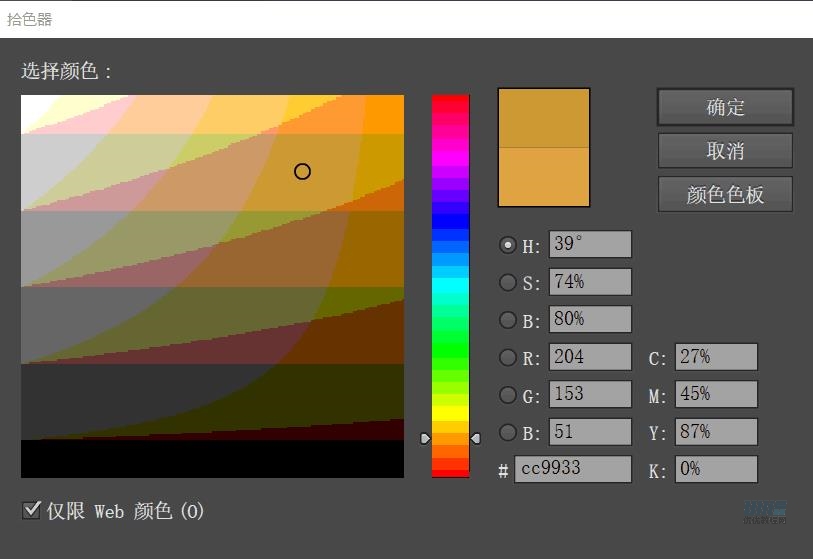Screen dimensions: 813x559
Task: Select the H hue radio button
Action: pos(508,245)
